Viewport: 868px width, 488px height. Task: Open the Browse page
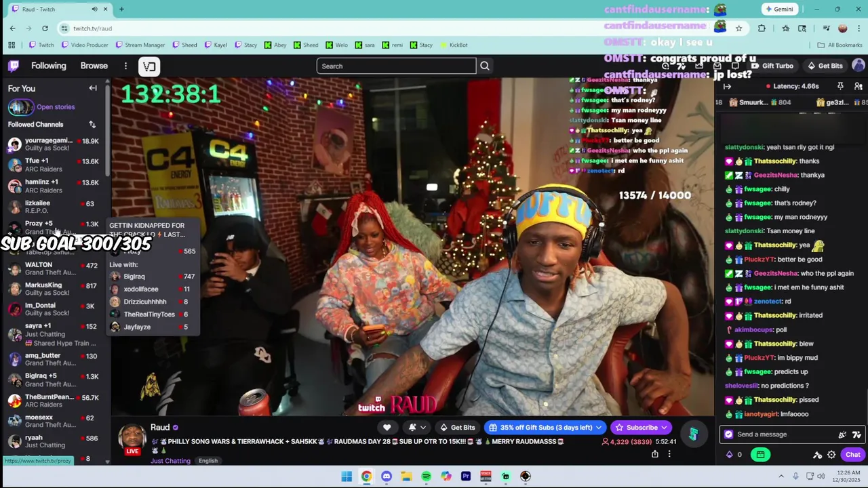94,66
